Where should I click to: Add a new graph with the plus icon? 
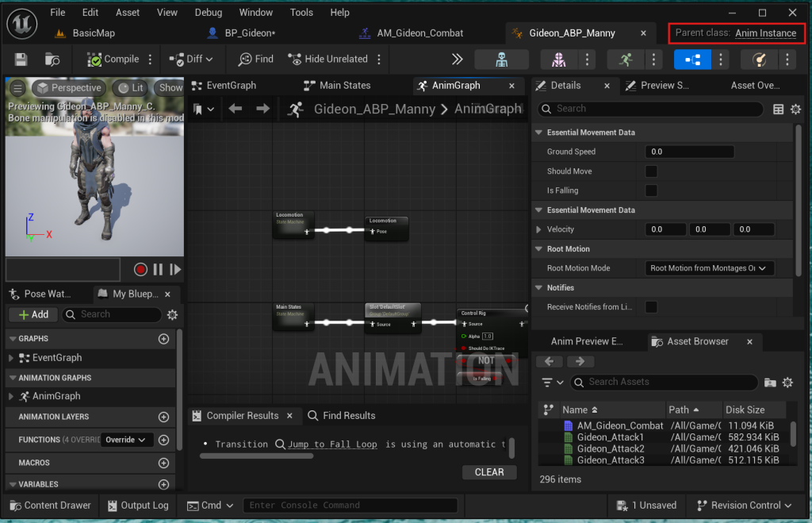click(x=163, y=339)
